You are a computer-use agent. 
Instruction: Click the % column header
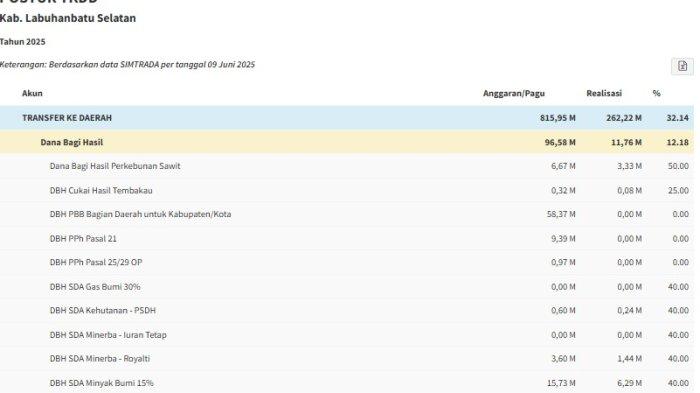(656, 93)
